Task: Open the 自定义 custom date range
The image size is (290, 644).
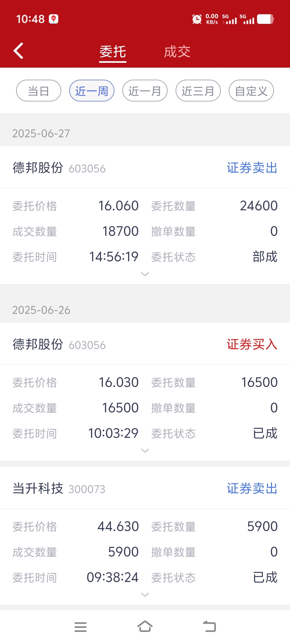Action: 251,91
